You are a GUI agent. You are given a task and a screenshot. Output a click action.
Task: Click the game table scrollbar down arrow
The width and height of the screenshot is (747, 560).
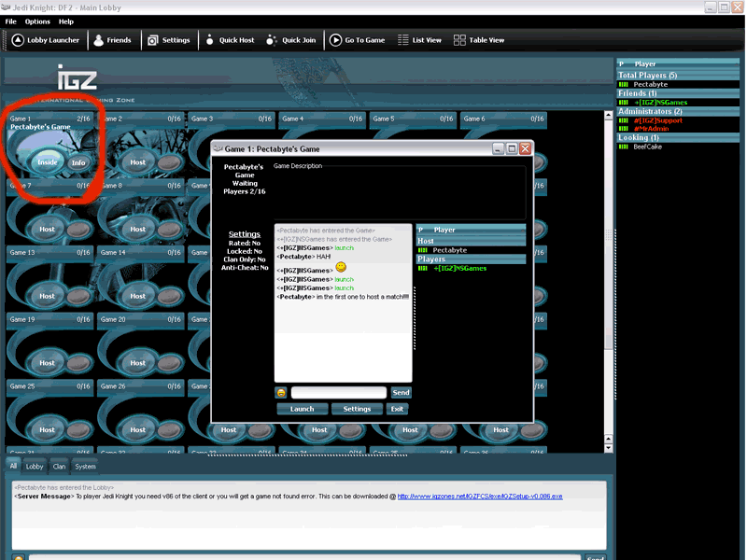(608, 448)
